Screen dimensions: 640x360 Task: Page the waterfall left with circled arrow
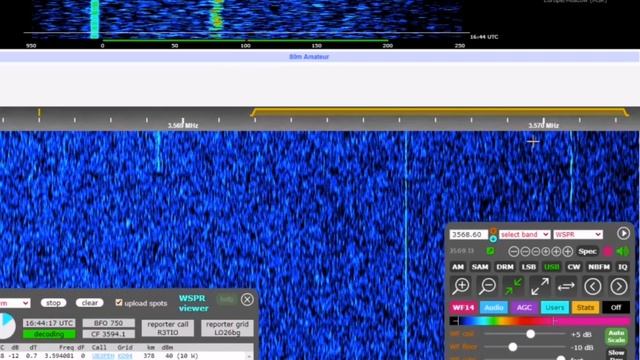[x=593, y=287]
